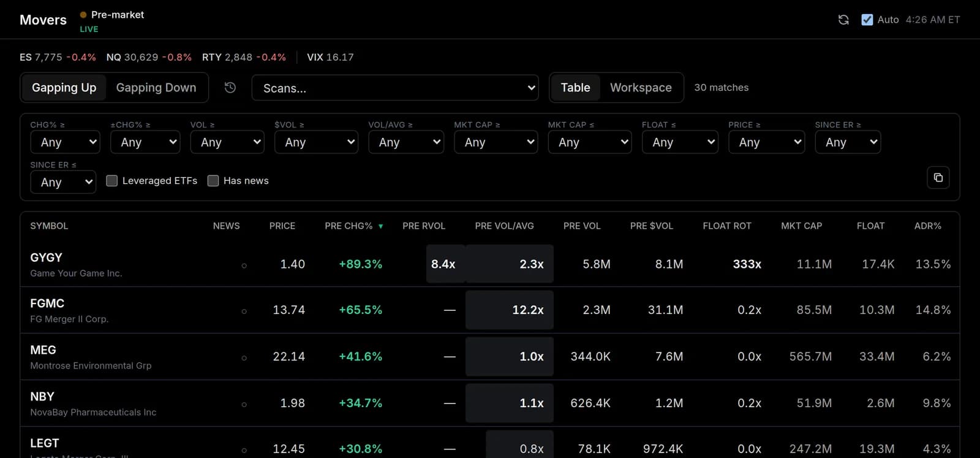Click the FGMC ticker symbol
This screenshot has height=458, width=980.
pos(47,303)
